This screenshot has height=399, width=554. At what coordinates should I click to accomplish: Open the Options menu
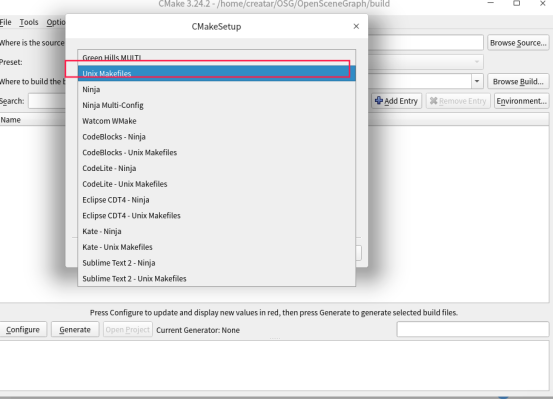pos(56,22)
